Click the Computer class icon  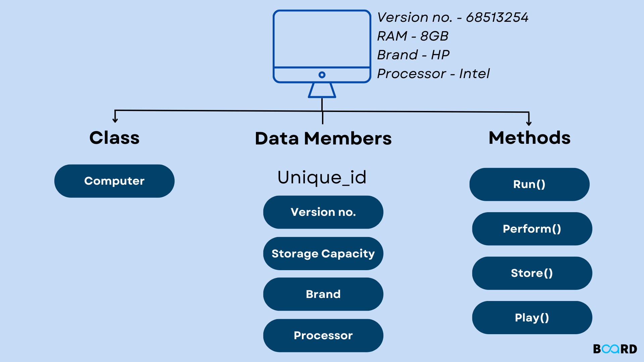114,181
